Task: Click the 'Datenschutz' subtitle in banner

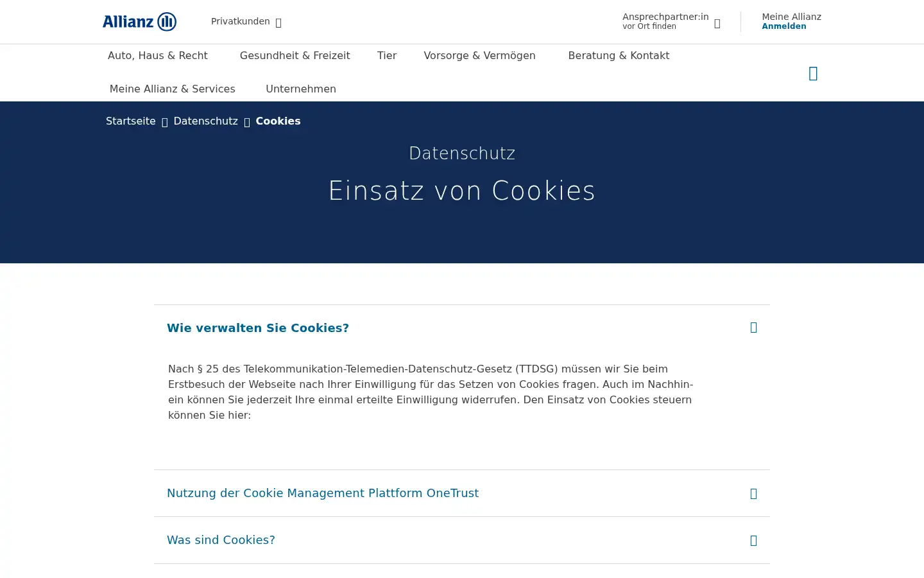Action: 462,153
